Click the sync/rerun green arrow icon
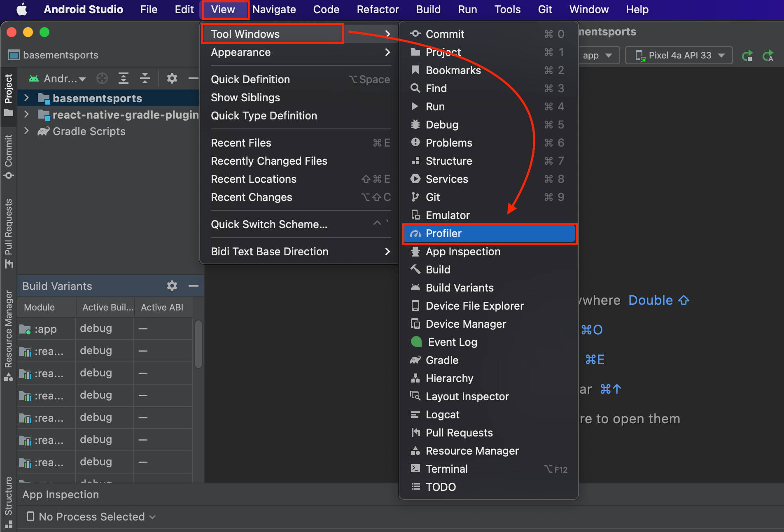The image size is (784, 532). (747, 55)
